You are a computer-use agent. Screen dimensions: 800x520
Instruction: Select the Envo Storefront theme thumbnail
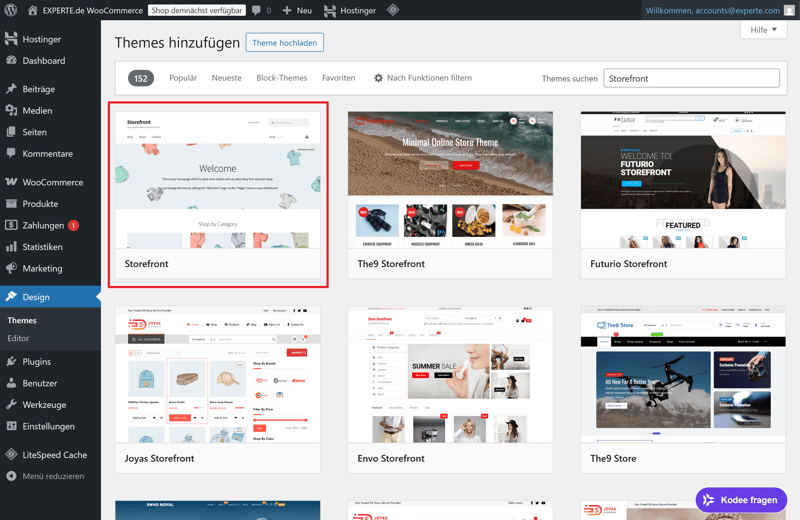(x=451, y=375)
